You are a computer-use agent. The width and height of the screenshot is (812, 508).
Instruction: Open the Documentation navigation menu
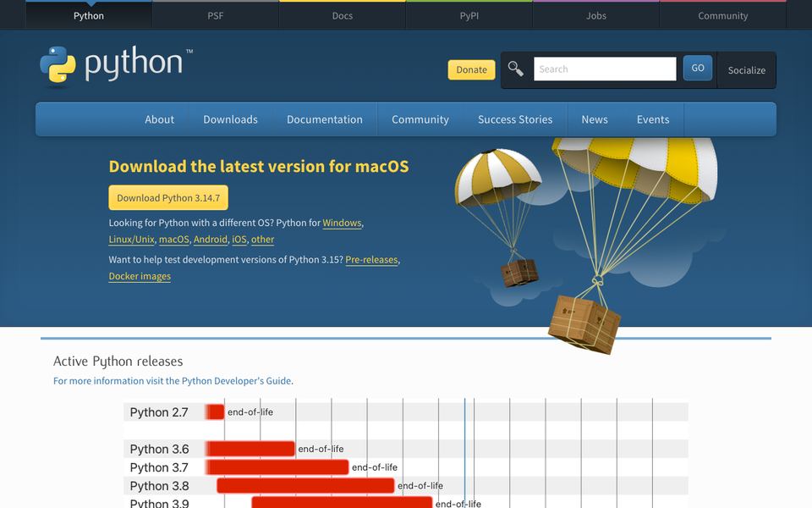[x=325, y=119]
